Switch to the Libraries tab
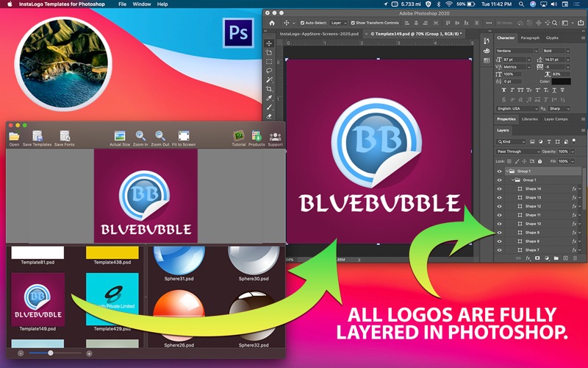Image resolution: width=588 pixels, height=368 pixels. (x=530, y=119)
